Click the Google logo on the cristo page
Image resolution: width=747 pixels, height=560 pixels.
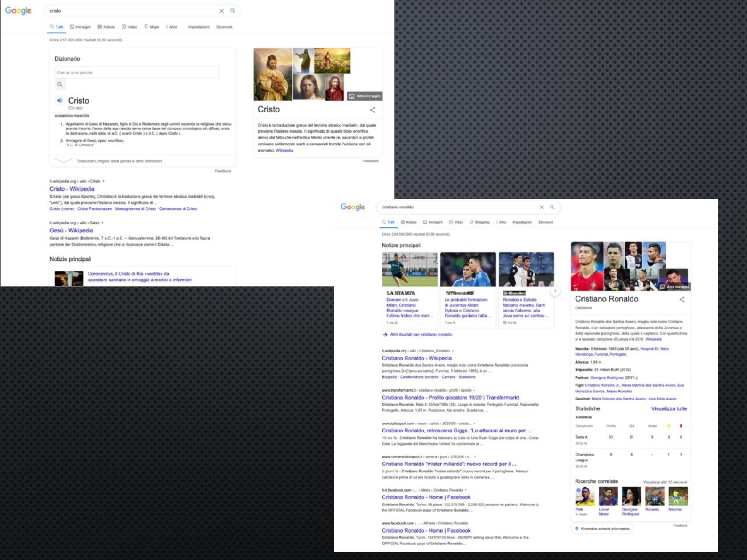[x=18, y=11]
